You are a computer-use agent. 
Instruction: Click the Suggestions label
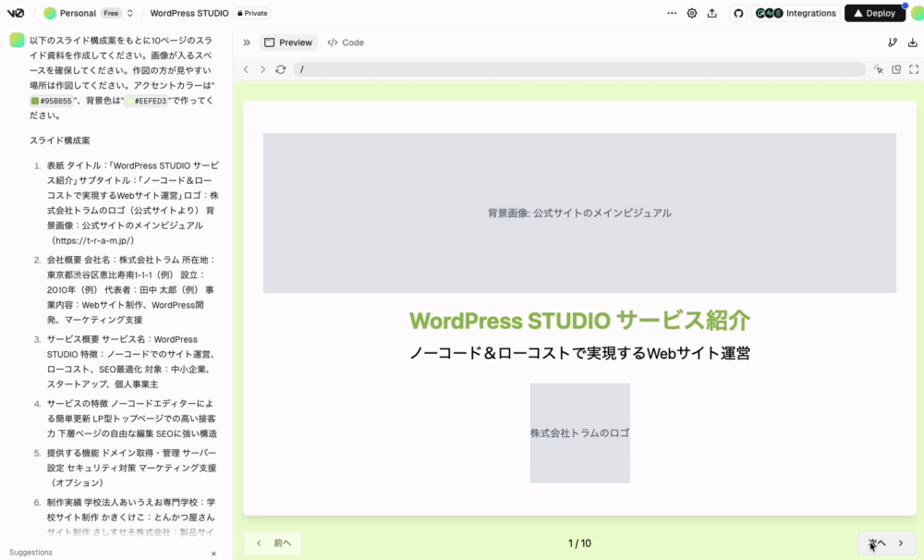coord(30,553)
